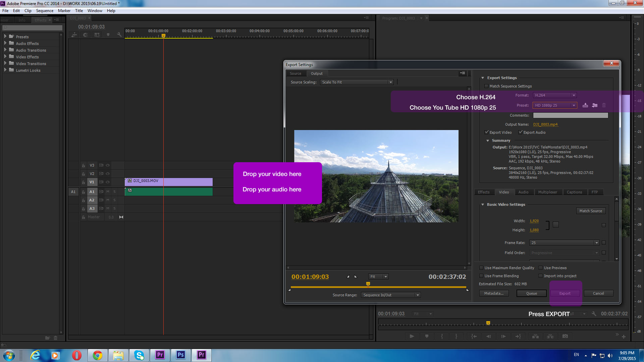
Task: Open Google Chrome from the taskbar
Action: (98, 355)
